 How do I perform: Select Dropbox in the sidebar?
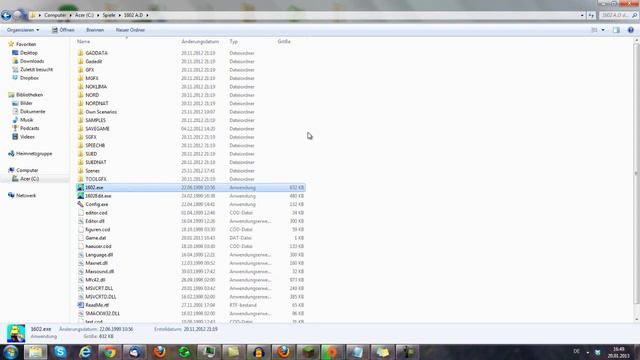29,78
